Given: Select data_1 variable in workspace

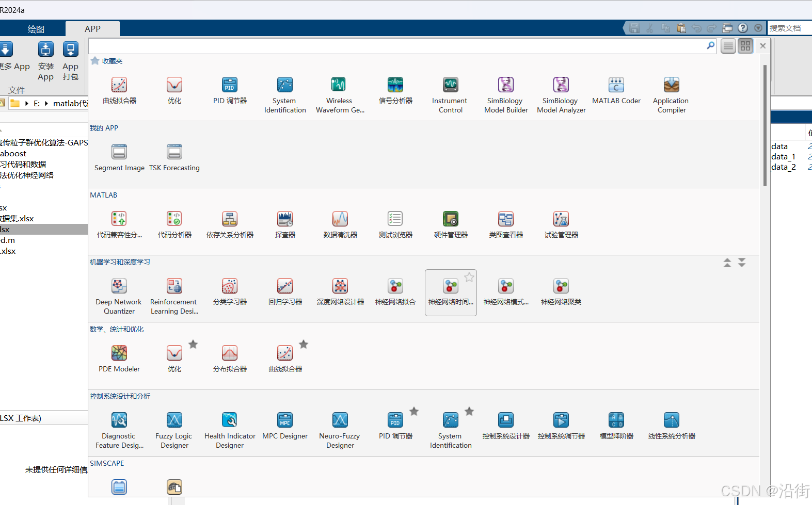Looking at the screenshot, I should coord(784,157).
